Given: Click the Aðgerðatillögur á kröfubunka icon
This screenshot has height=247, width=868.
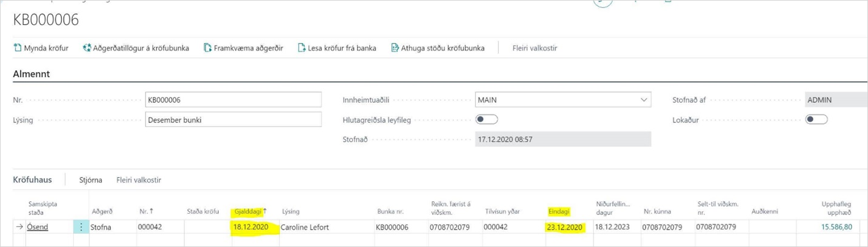Looking at the screenshot, I should (87, 48).
